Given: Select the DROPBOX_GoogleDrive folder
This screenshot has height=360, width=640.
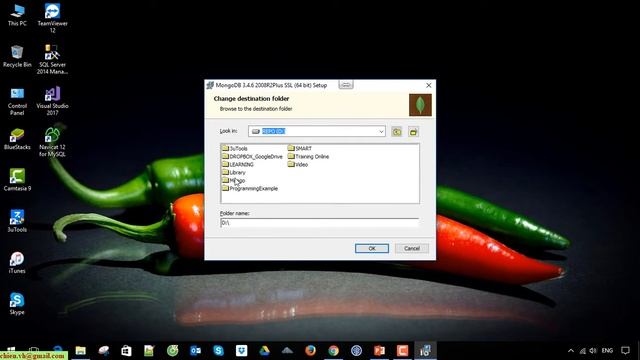Looking at the screenshot, I should 252,156.
